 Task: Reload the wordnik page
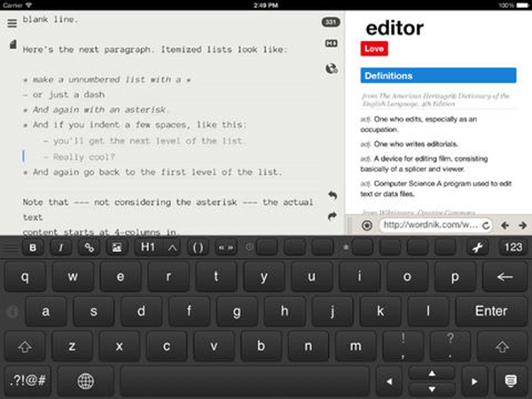pyautogui.click(x=486, y=225)
